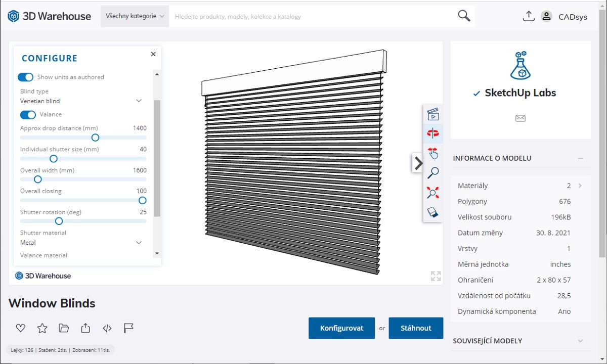
Task: Activate the zoom magnifier tool
Action: [x=432, y=173]
